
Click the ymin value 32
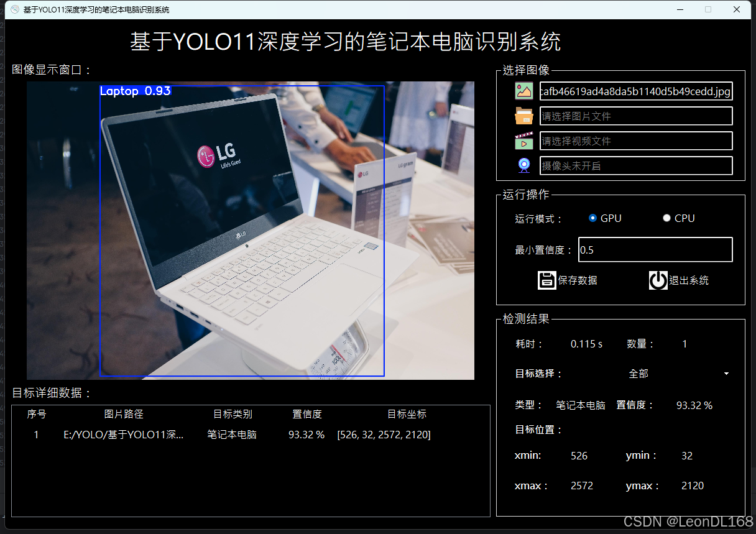[686, 456]
